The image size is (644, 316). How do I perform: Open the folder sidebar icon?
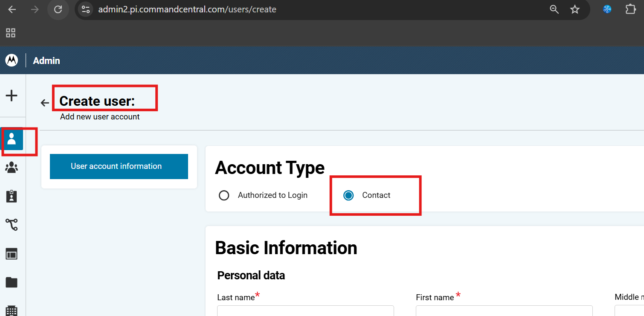pyautogui.click(x=12, y=282)
